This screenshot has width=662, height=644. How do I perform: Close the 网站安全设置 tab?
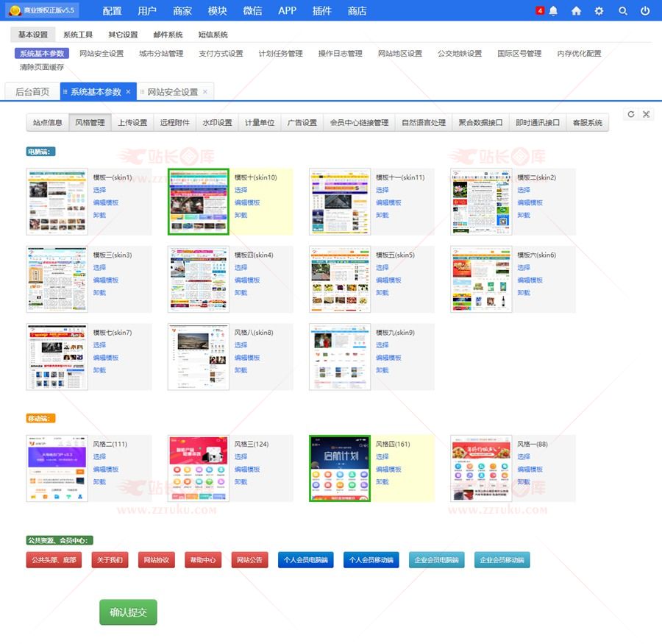click(x=205, y=92)
